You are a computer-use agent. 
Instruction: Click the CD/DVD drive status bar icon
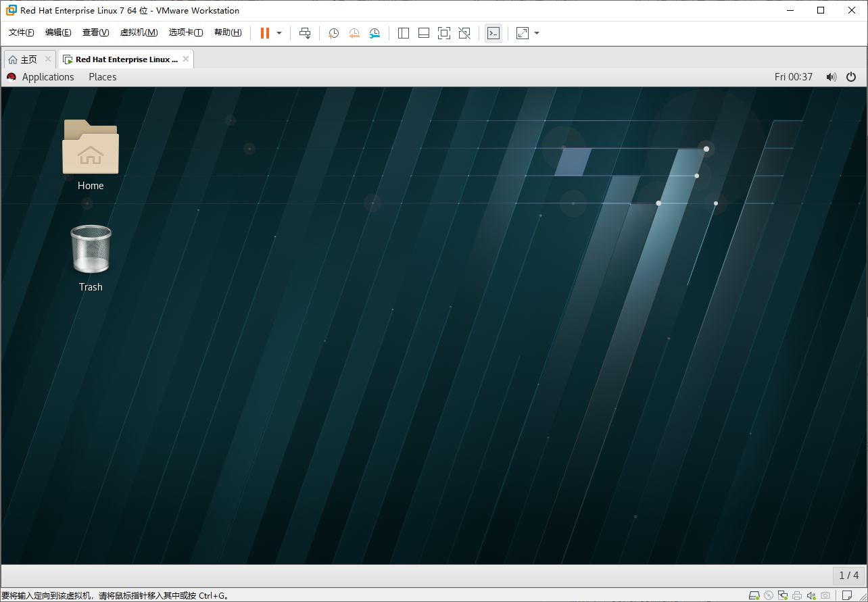coord(769,595)
